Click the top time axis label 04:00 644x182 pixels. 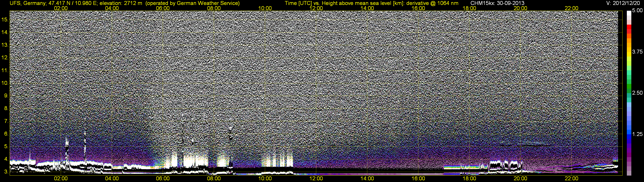112,8
